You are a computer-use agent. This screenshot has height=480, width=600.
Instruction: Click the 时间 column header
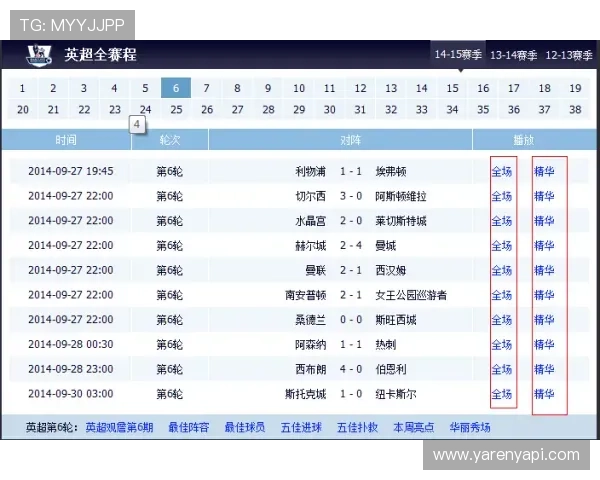coord(66,140)
